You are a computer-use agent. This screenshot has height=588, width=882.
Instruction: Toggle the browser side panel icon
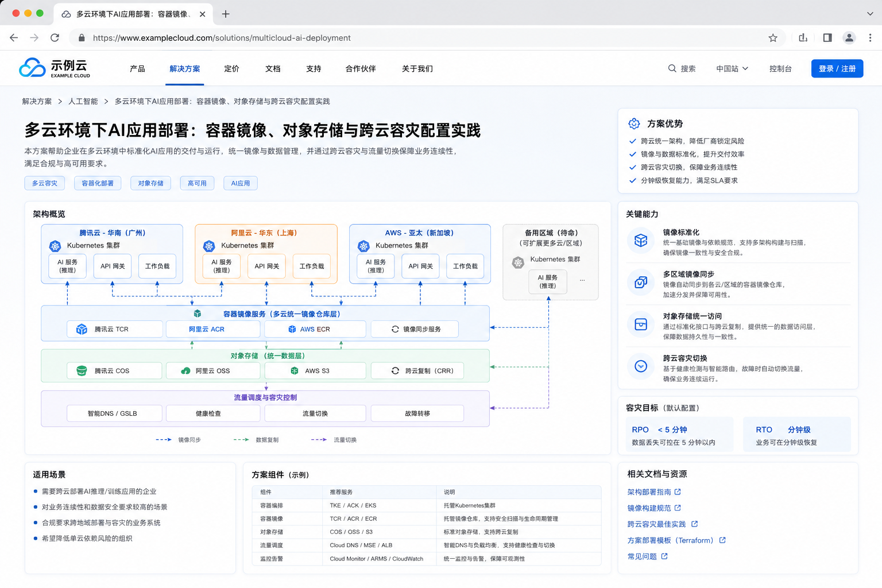pyautogui.click(x=827, y=38)
